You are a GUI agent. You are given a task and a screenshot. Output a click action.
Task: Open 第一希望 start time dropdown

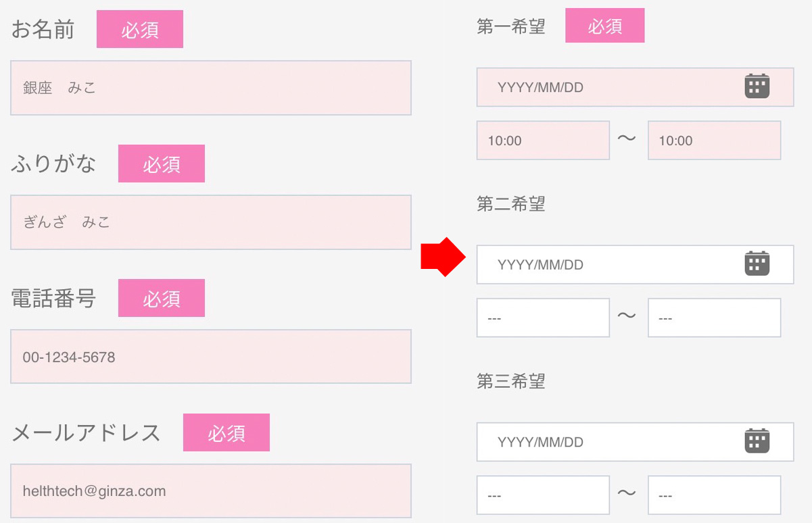click(543, 141)
